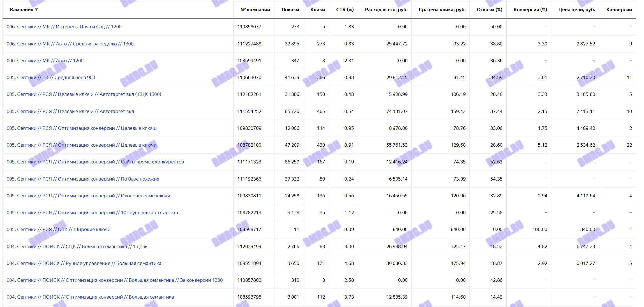Sort by the № кампании column header

tap(255, 10)
